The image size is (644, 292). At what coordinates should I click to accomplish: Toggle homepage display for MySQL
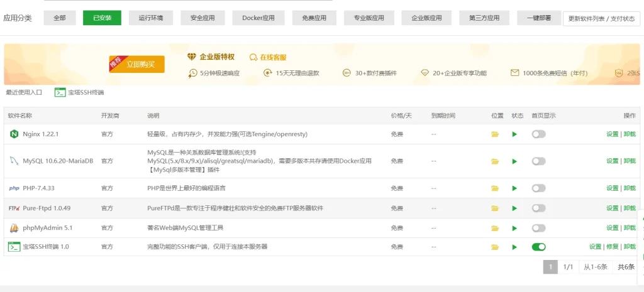pyautogui.click(x=538, y=161)
